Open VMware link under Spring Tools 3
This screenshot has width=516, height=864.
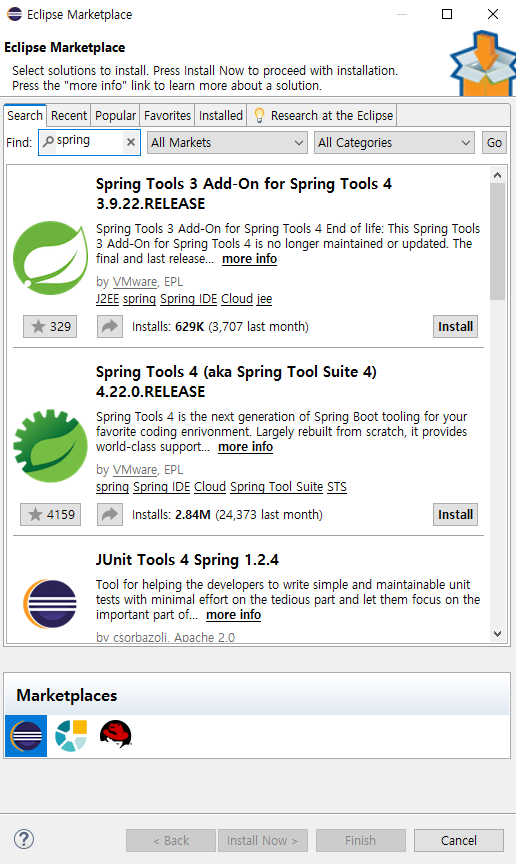(135, 282)
